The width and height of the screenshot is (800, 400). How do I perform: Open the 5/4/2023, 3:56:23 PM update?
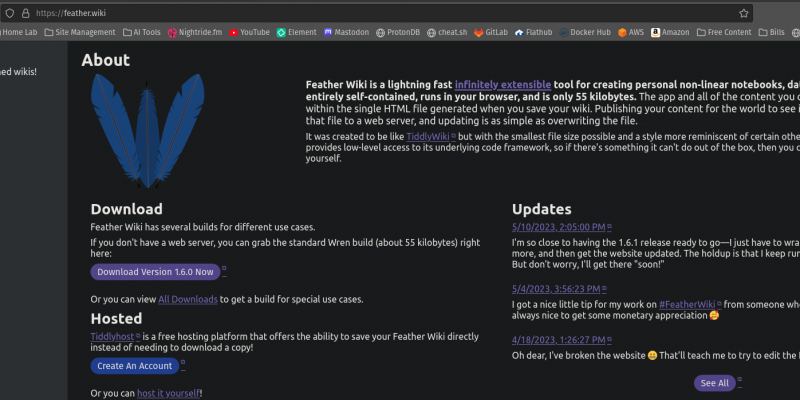coord(559,289)
